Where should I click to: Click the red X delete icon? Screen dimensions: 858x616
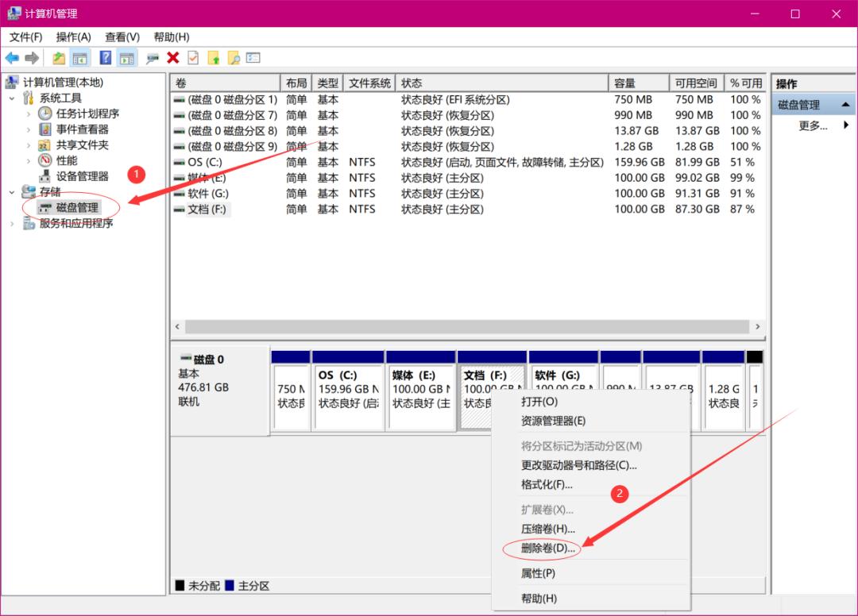pos(173,58)
